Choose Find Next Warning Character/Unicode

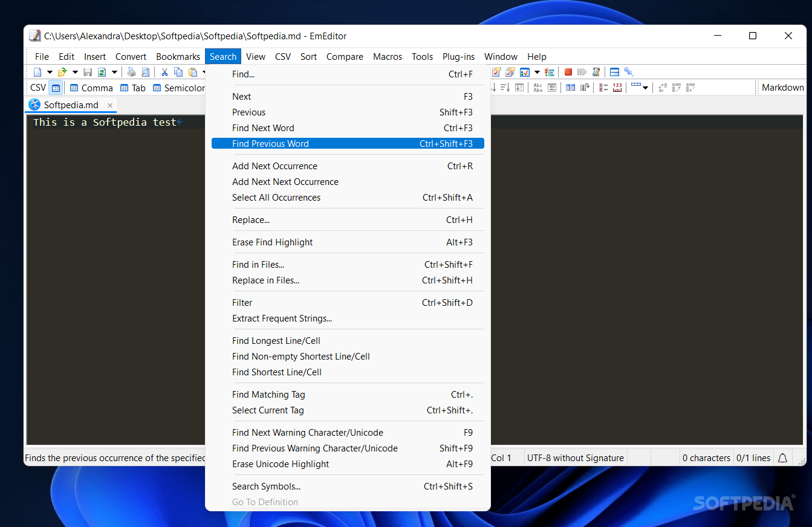[x=348, y=433]
